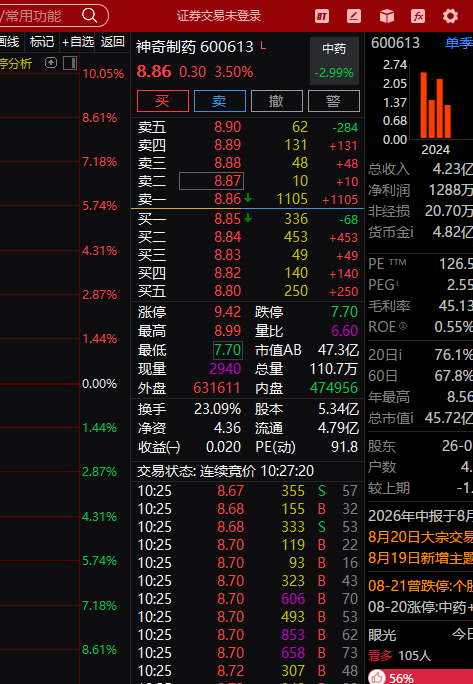Screen dimensions: 473x684
Task: Click the 内盘 value 474956
Action: [x=334, y=388]
